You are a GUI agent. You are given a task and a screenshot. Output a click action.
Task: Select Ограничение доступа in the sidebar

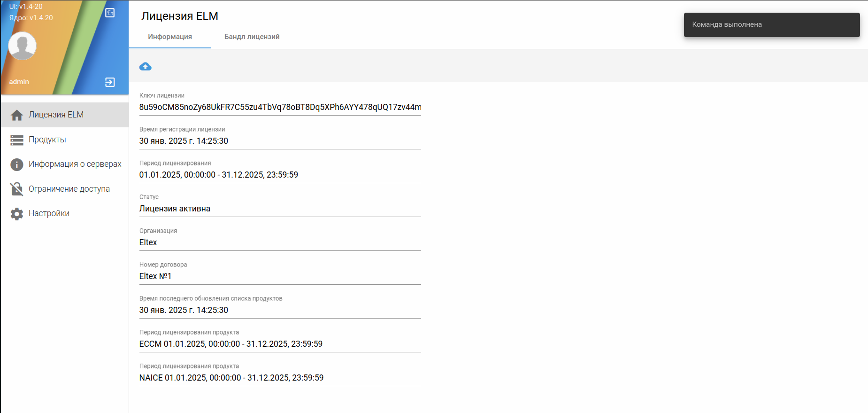(69, 189)
